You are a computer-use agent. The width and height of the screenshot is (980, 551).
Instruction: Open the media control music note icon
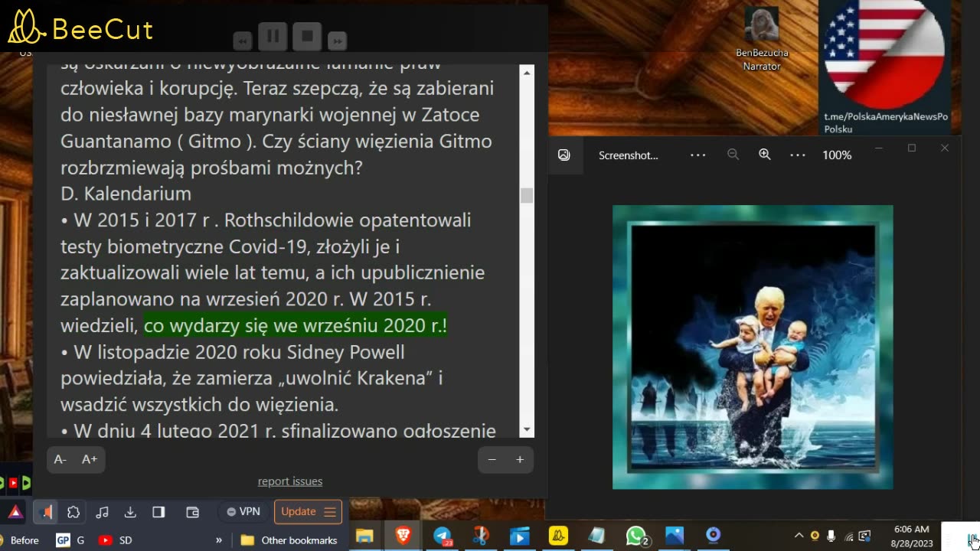[x=102, y=512]
